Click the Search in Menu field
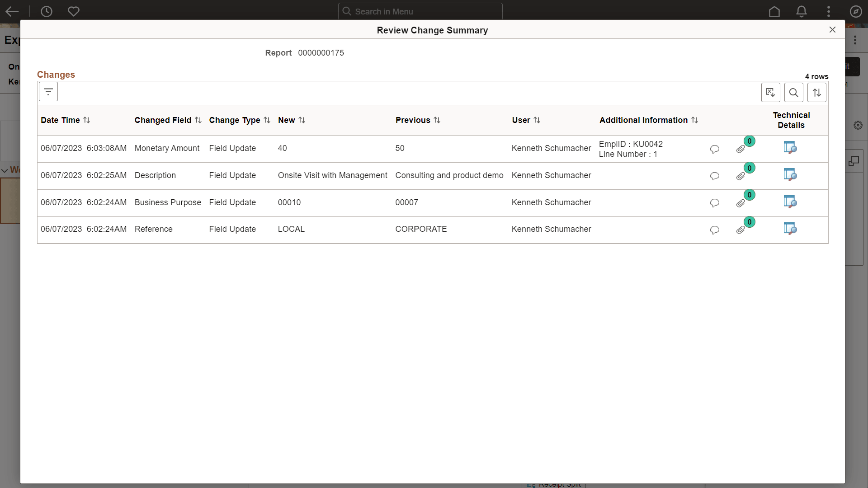The width and height of the screenshot is (868, 488). coord(420,11)
